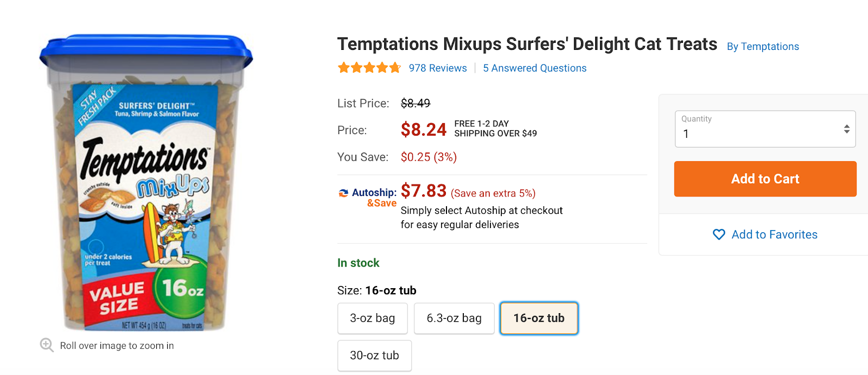This screenshot has width=868, height=375.
Task: Add item to cart
Action: [x=765, y=179]
